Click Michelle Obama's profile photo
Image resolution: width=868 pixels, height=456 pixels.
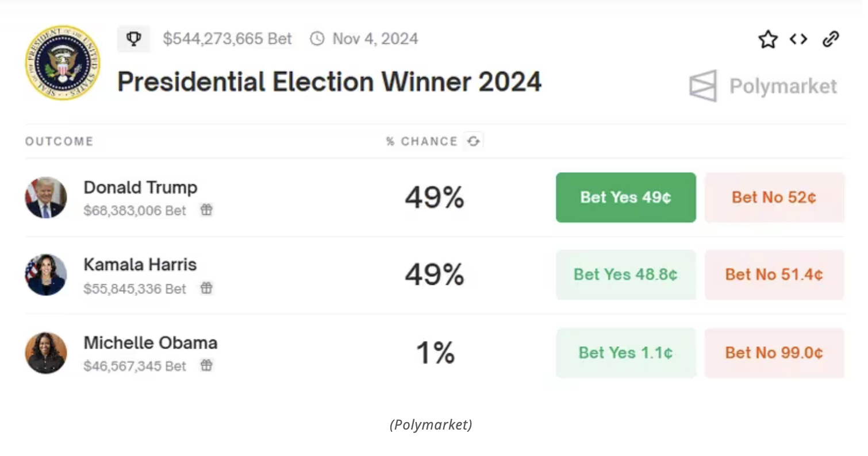coord(46,353)
